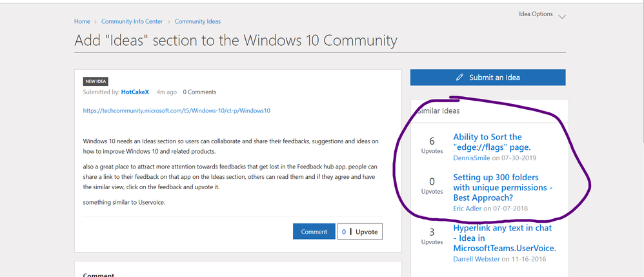Open Dennis5mile user profile

(x=472, y=158)
